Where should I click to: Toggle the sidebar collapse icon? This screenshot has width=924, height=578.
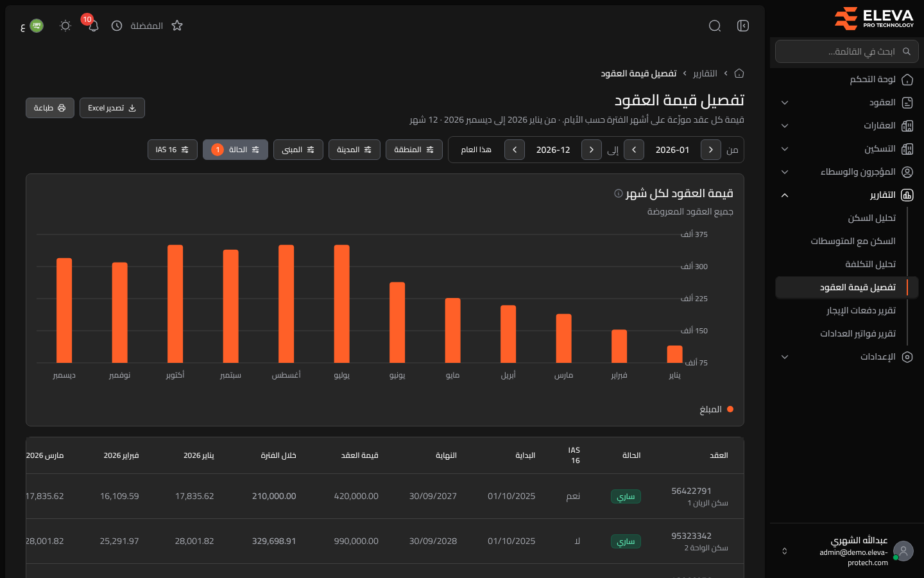pos(743,26)
